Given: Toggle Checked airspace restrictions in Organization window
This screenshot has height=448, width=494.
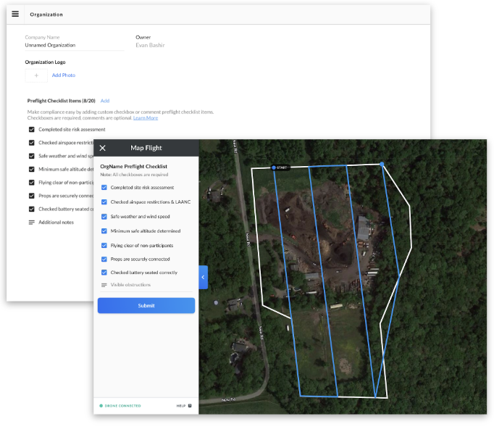Looking at the screenshot, I should click(31, 143).
